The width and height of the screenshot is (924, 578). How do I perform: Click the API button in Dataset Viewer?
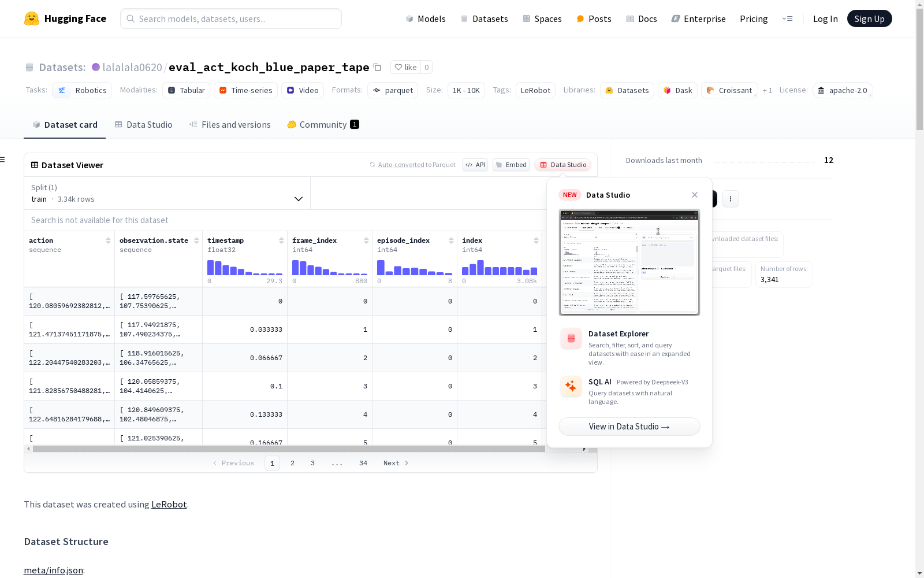click(475, 165)
